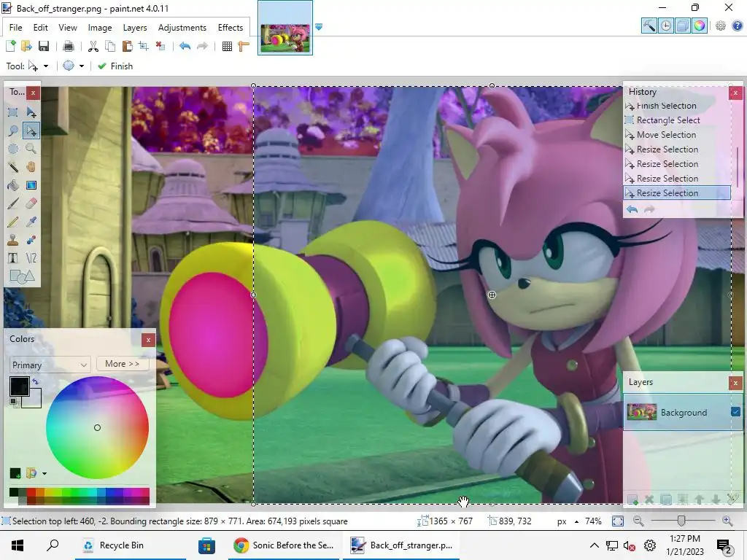Image resolution: width=747 pixels, height=560 pixels.
Task: Toggle the Layers window button
Action: pyautogui.click(x=683, y=26)
